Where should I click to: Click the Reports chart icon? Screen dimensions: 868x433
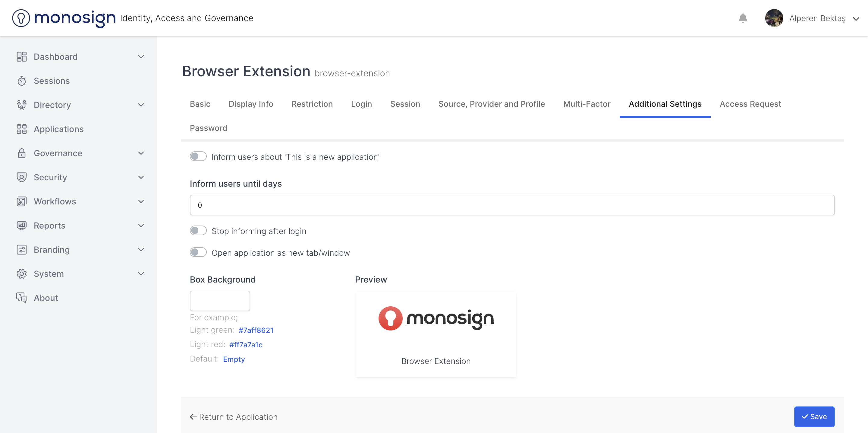click(22, 226)
